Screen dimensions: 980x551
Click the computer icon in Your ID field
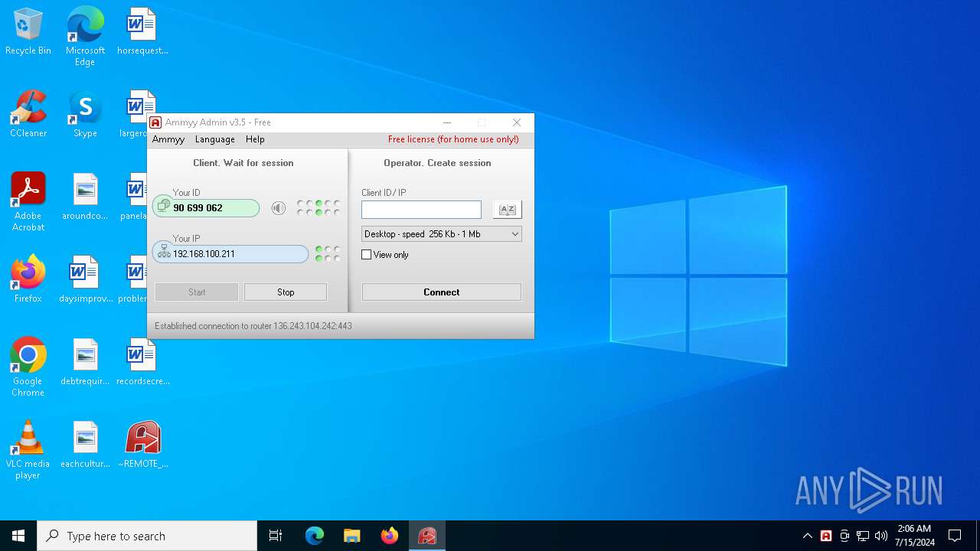pos(163,207)
